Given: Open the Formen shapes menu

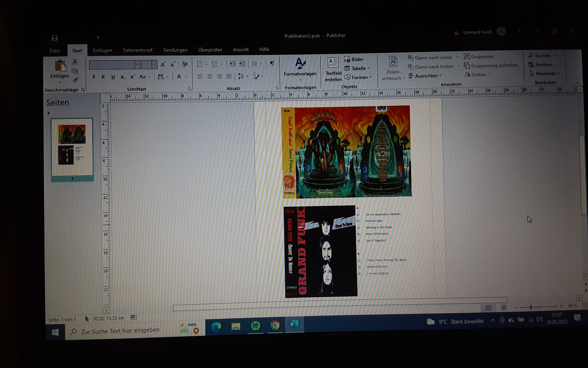Looking at the screenshot, I should point(358,77).
